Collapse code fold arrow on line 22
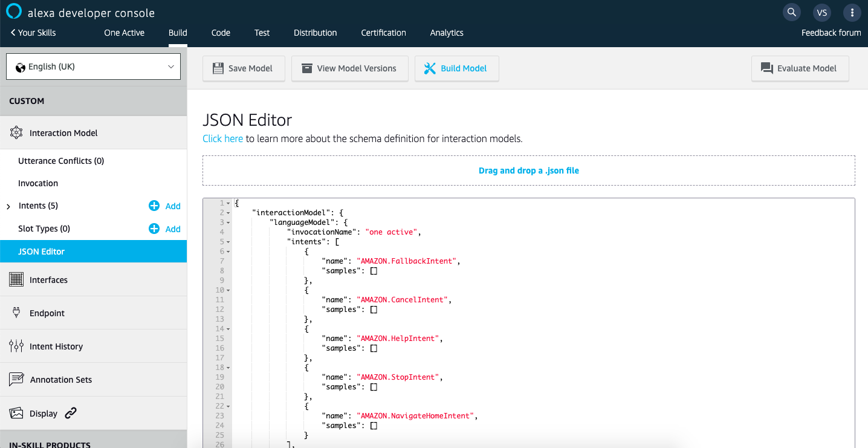The width and height of the screenshot is (868, 448). tap(228, 406)
